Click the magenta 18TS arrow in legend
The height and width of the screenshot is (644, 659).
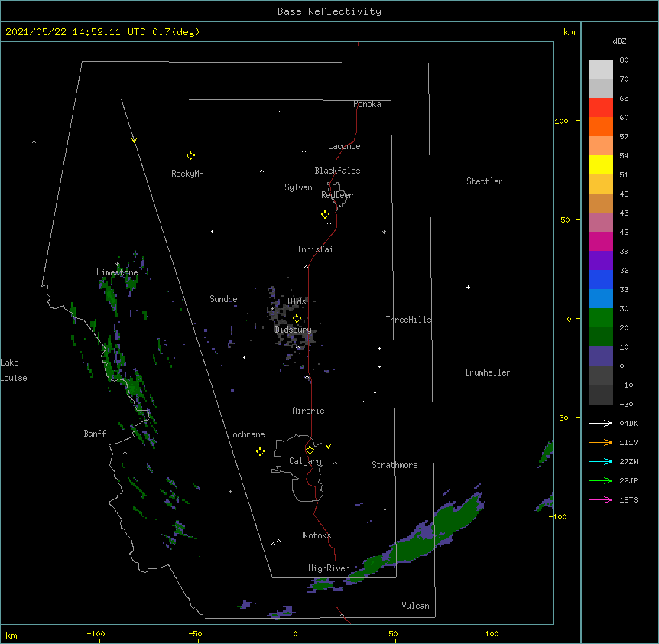click(x=601, y=499)
